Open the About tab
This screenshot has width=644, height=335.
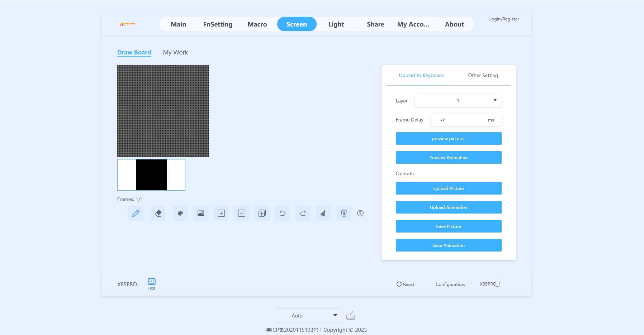[x=454, y=24]
